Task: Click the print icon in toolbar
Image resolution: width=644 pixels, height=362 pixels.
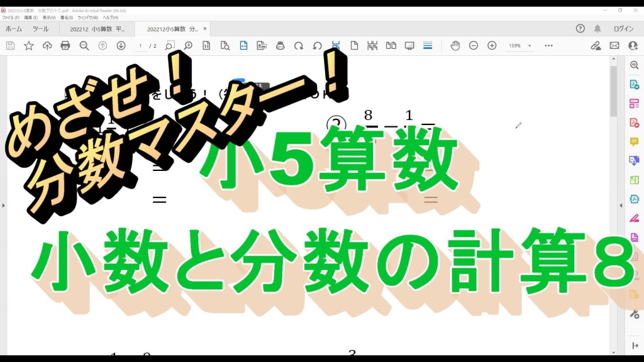Action: [x=65, y=46]
